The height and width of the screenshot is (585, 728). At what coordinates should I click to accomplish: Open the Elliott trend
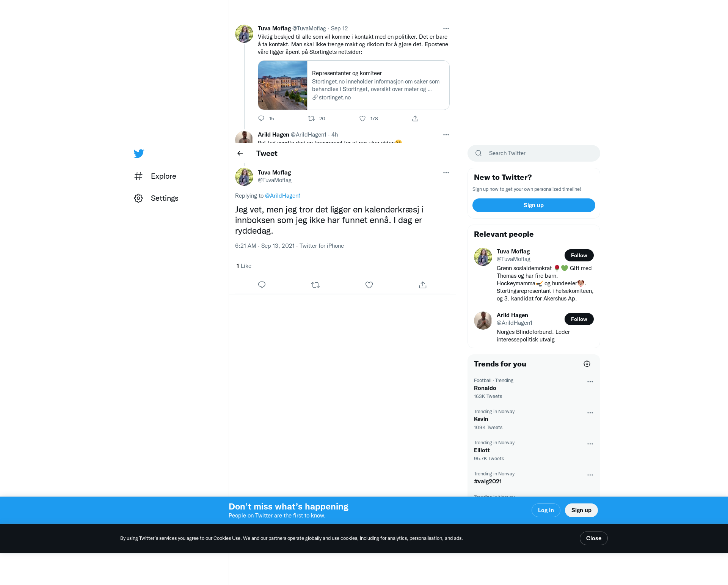(x=533, y=450)
